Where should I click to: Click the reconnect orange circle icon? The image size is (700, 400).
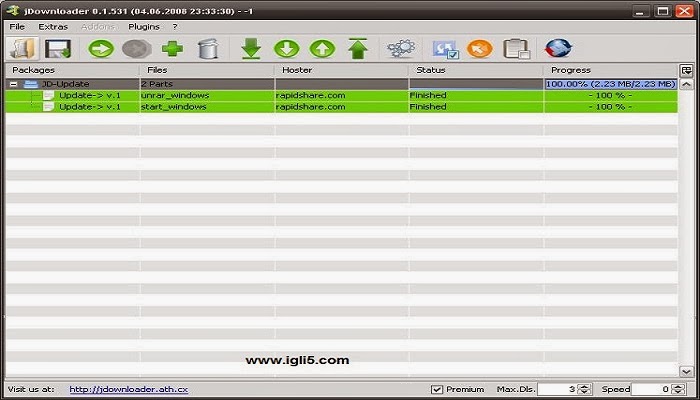coord(479,47)
